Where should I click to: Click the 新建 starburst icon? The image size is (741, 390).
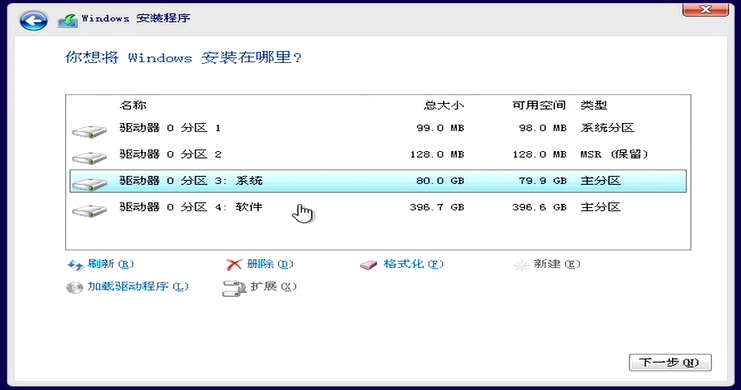[x=521, y=265]
